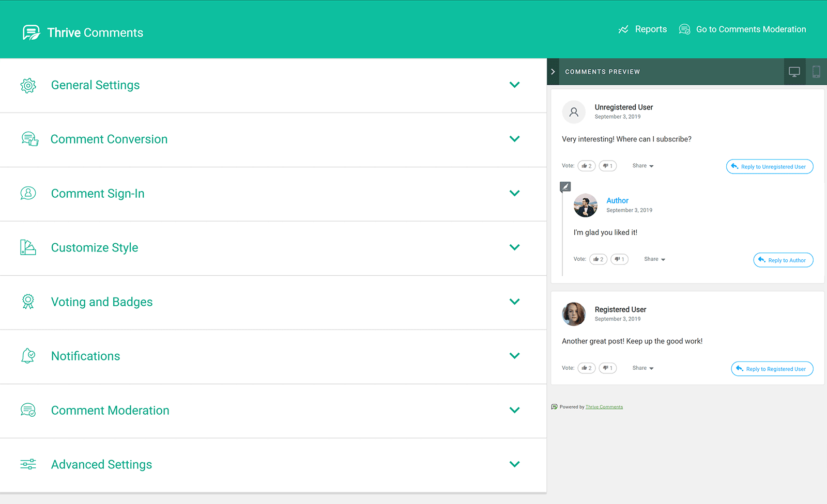Image resolution: width=827 pixels, height=504 pixels.
Task: Open Share dropdown on Author reply
Action: (x=655, y=259)
